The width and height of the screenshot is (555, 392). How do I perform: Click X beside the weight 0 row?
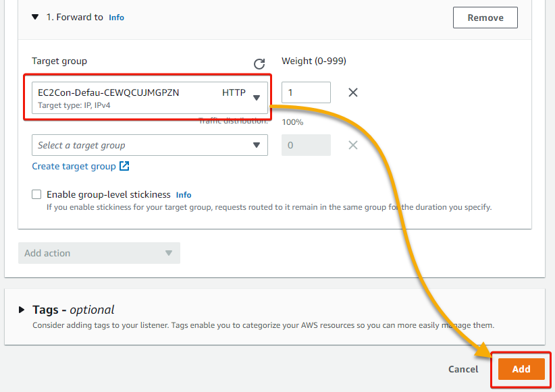pos(353,145)
